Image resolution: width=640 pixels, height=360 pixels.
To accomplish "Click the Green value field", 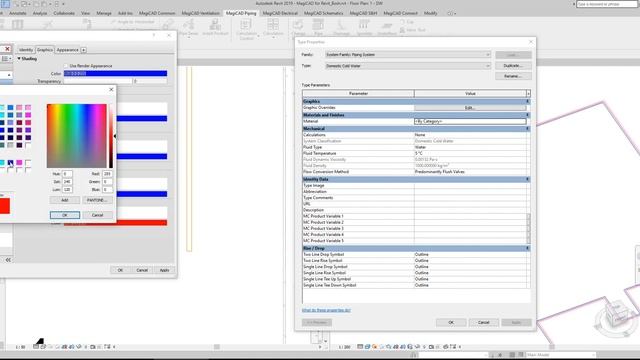I will [107, 182].
